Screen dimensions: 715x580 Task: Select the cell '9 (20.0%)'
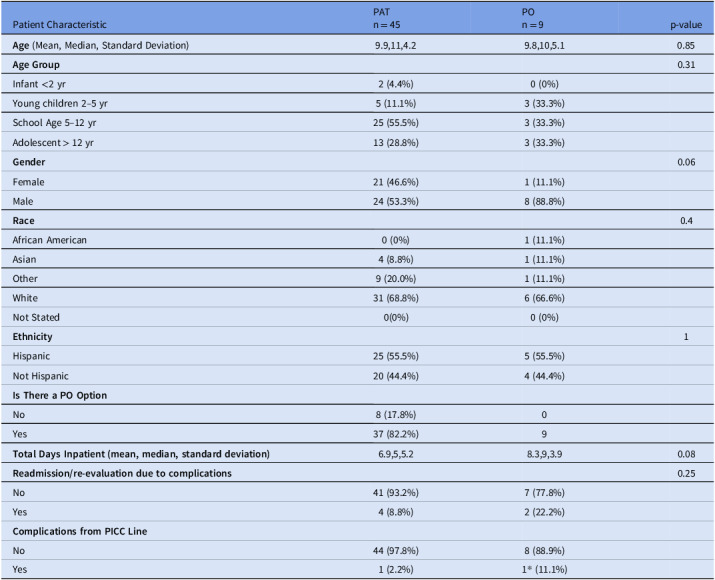pos(395,279)
